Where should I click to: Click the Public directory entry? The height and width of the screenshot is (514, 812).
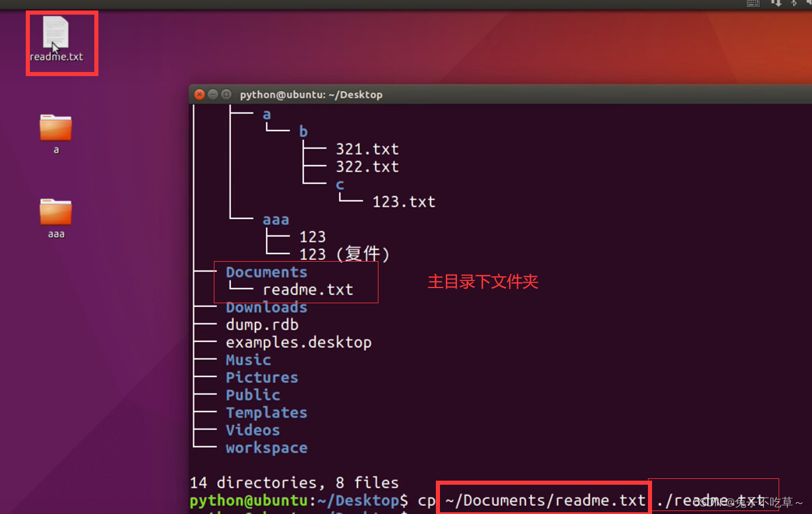click(253, 395)
